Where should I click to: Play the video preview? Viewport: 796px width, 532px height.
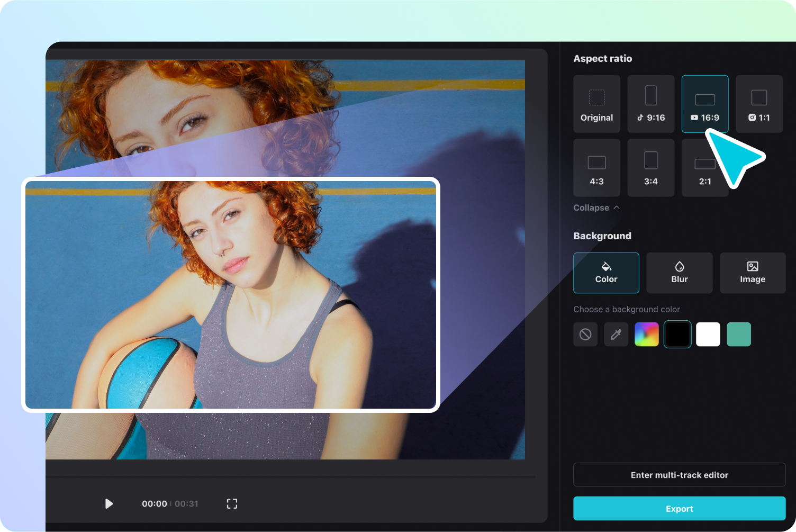pyautogui.click(x=109, y=503)
